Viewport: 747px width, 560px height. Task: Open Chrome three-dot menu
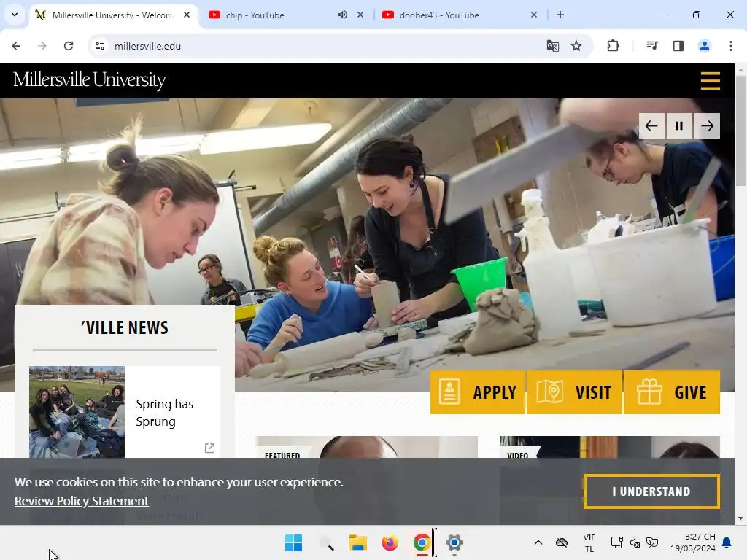pos(731,46)
